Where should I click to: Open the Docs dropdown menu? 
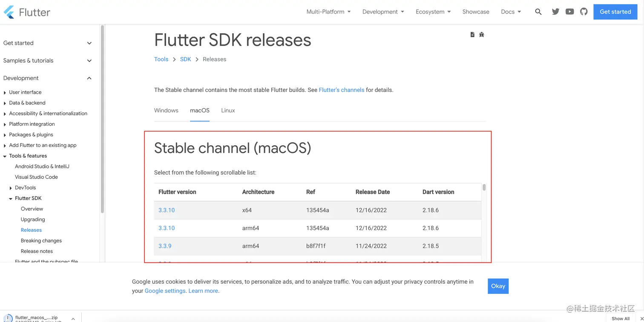(x=511, y=12)
